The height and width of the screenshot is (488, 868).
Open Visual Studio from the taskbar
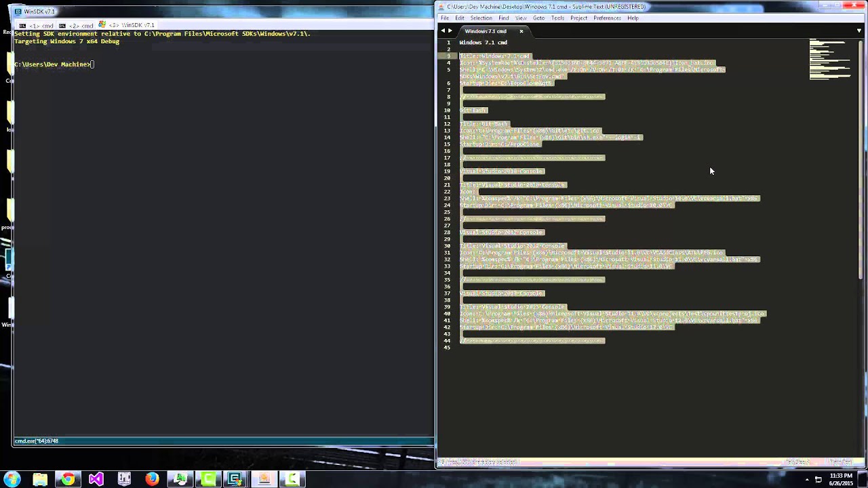(x=96, y=479)
